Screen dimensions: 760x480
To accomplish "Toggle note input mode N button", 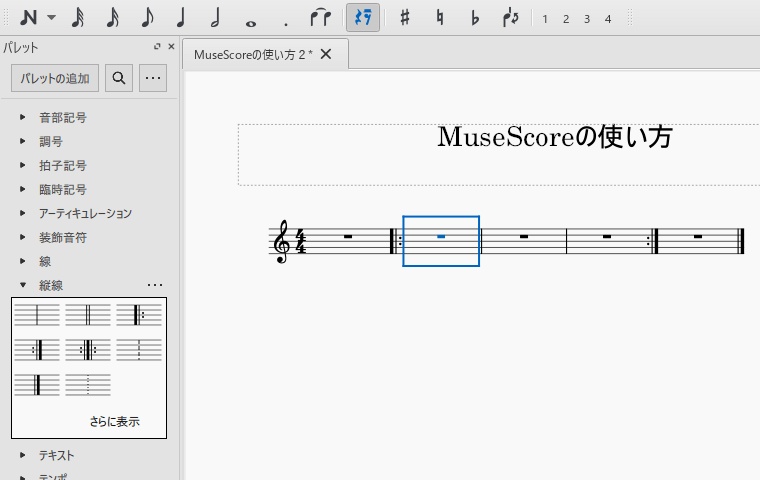I will coord(29,18).
